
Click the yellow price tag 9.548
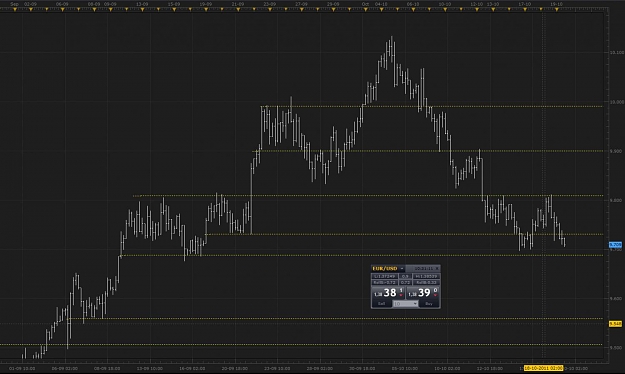[615, 324]
